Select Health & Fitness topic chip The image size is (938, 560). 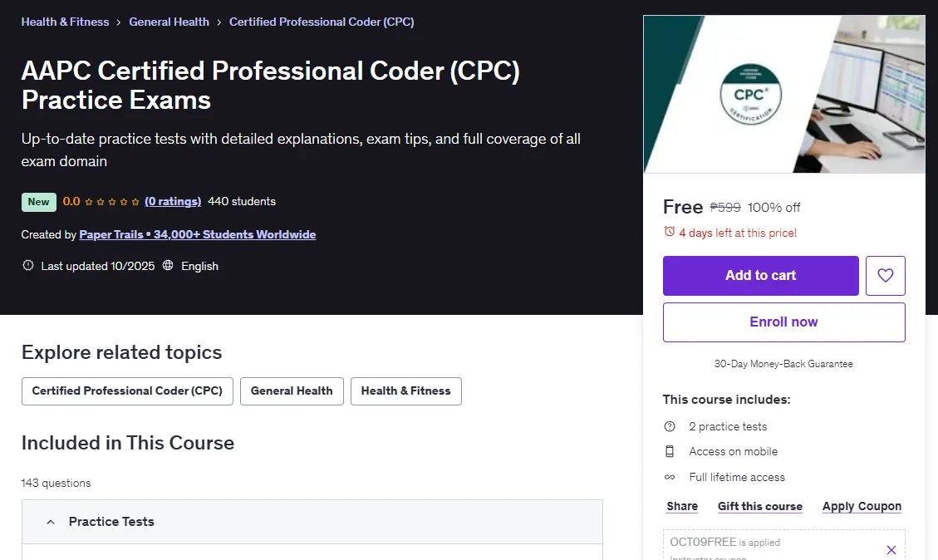tap(406, 391)
